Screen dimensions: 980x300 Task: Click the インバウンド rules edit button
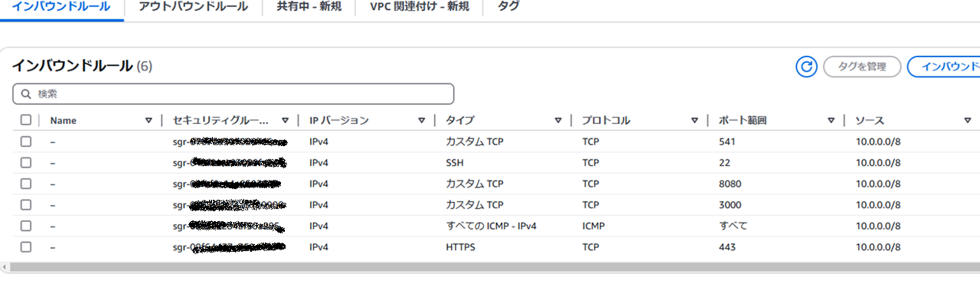944,67
